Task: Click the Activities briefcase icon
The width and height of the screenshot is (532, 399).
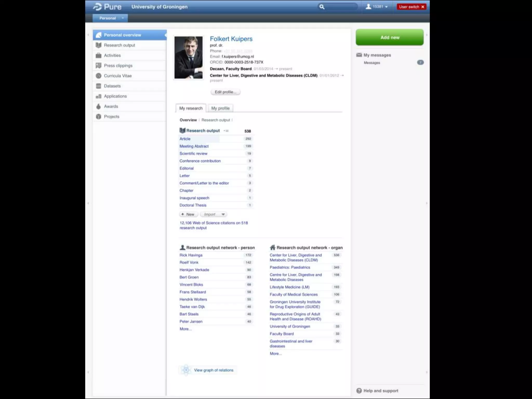Action: tap(98, 55)
